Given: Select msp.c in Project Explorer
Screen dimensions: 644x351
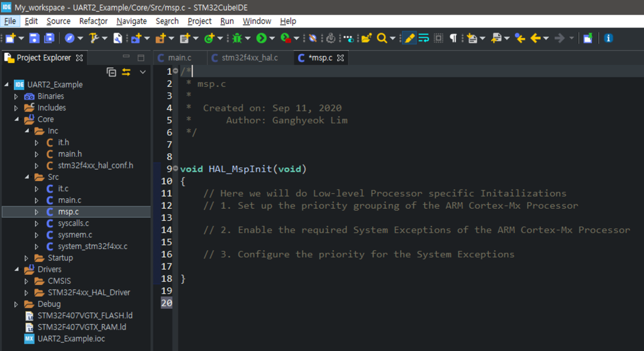Looking at the screenshot, I should click(x=68, y=211).
